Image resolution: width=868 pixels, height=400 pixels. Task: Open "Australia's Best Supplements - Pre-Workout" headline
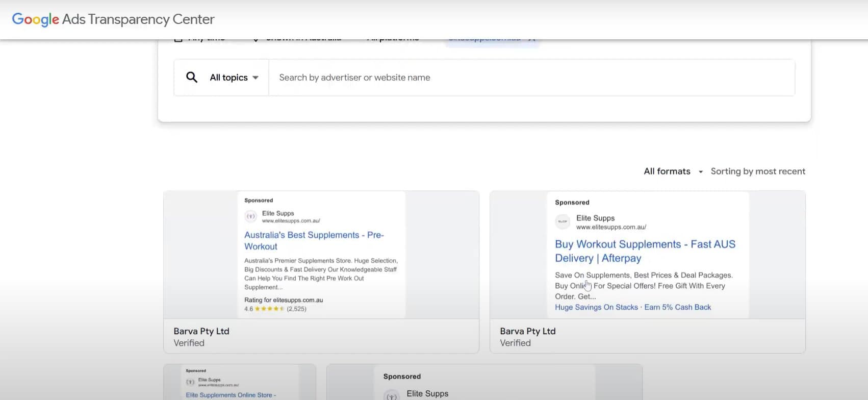tap(314, 240)
